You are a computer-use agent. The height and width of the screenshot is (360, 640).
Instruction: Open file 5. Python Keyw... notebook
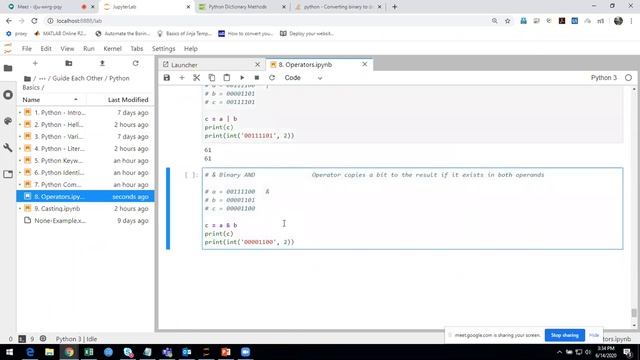click(x=85, y=160)
